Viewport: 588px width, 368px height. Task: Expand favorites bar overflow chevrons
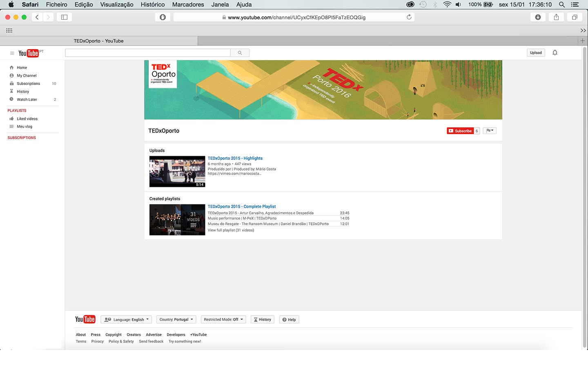(583, 30)
